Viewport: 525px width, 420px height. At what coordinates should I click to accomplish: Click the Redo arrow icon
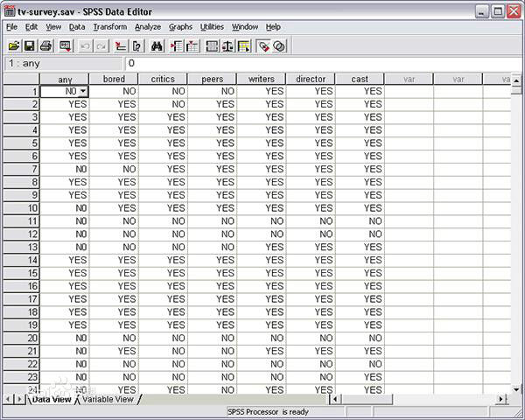point(101,45)
